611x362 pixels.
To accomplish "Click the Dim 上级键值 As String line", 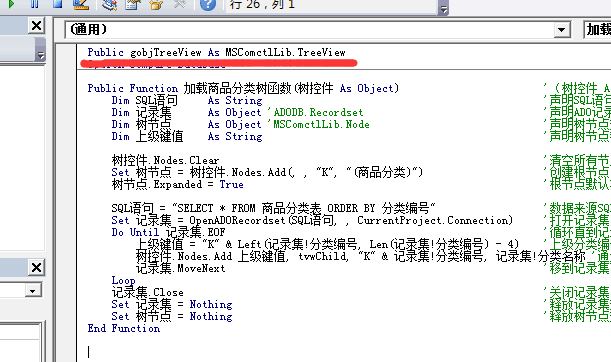I will pyautogui.click(x=187, y=137).
